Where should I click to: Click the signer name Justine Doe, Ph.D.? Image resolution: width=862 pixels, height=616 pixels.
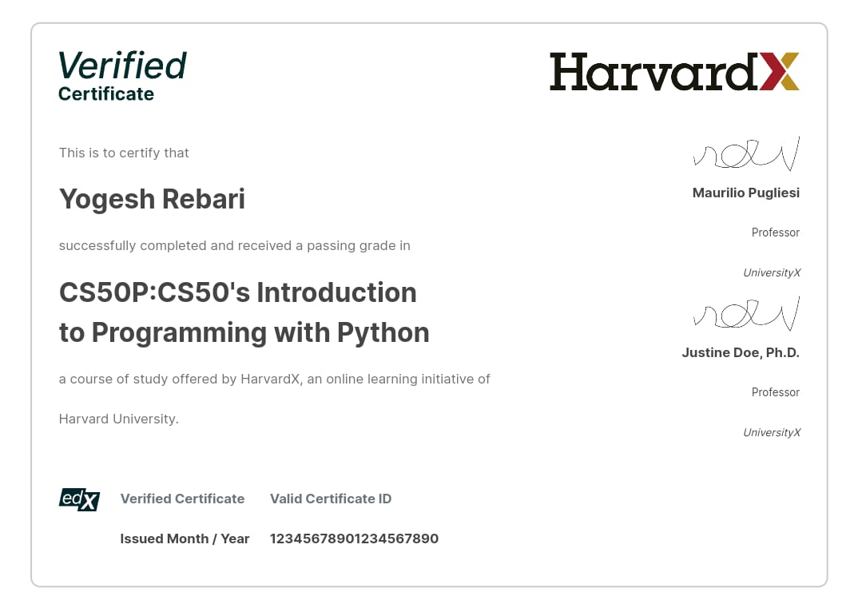click(x=741, y=352)
